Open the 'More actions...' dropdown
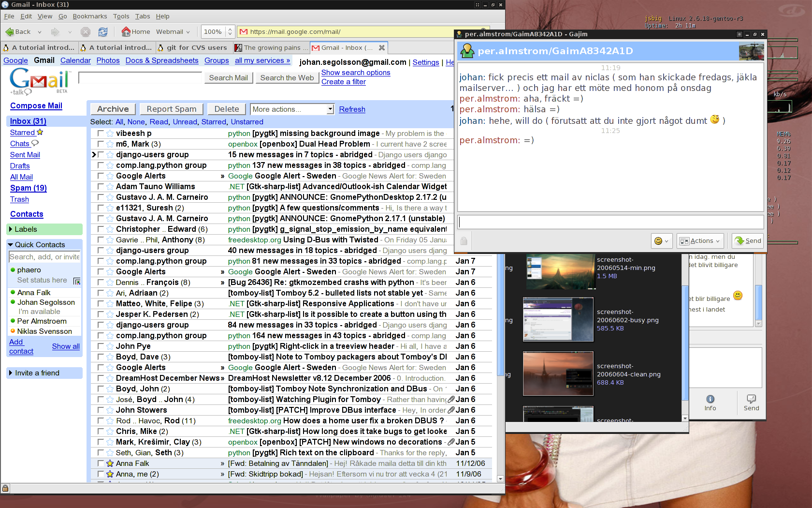Viewport: 812px width, 508px height. click(292, 109)
